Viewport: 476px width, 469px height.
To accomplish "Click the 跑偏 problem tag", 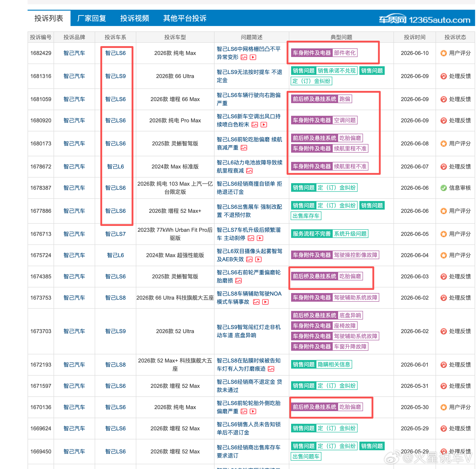I will (x=345, y=99).
